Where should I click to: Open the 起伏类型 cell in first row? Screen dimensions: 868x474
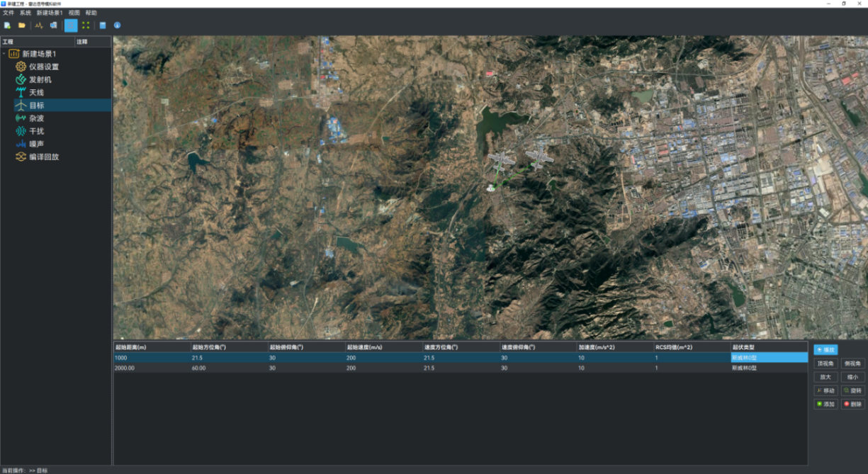(x=768, y=358)
